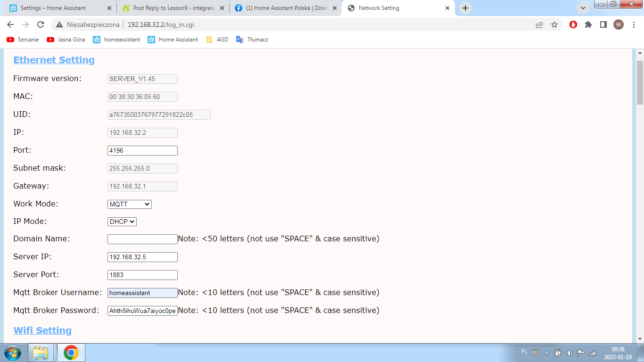Click into the Server IP field
This screenshot has width=644, height=362.
coord(142,257)
